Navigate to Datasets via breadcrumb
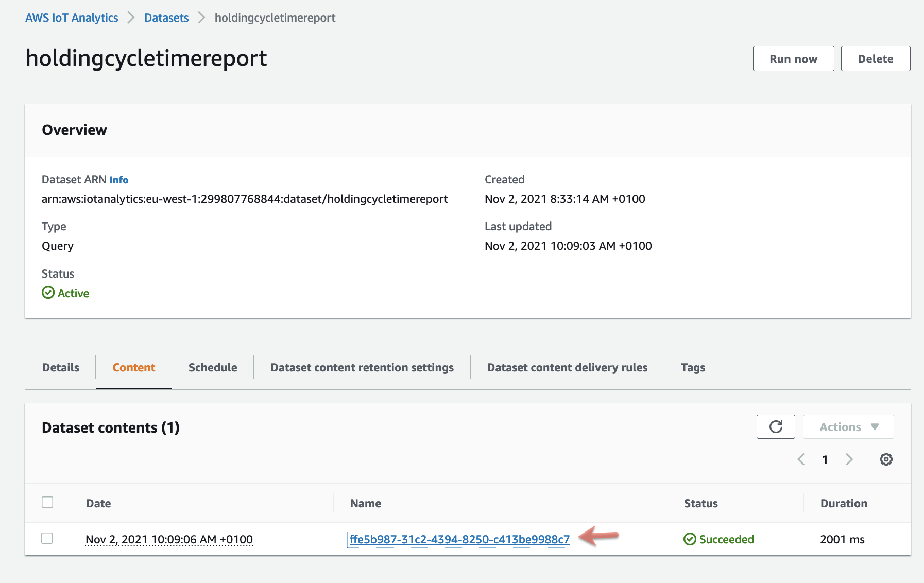This screenshot has width=924, height=583. click(166, 17)
